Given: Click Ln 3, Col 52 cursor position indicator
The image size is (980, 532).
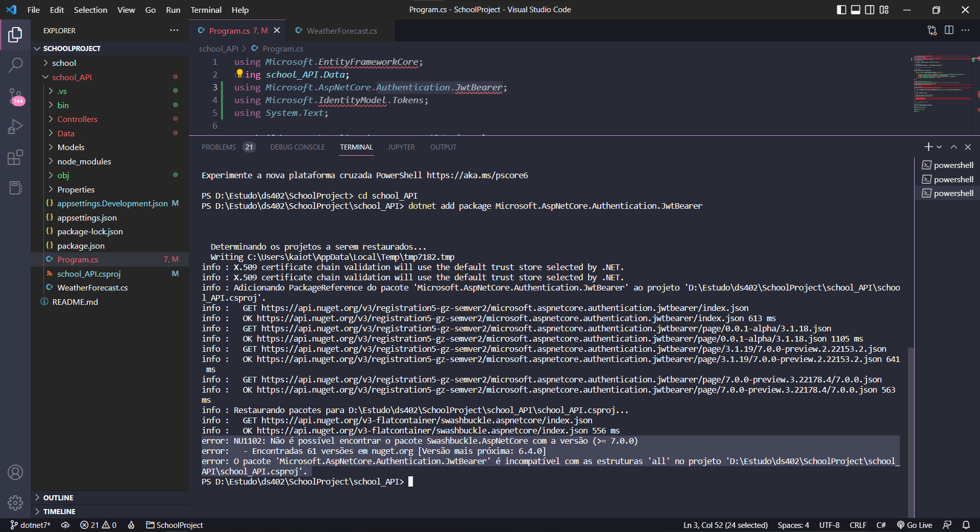Looking at the screenshot, I should pos(725,525).
